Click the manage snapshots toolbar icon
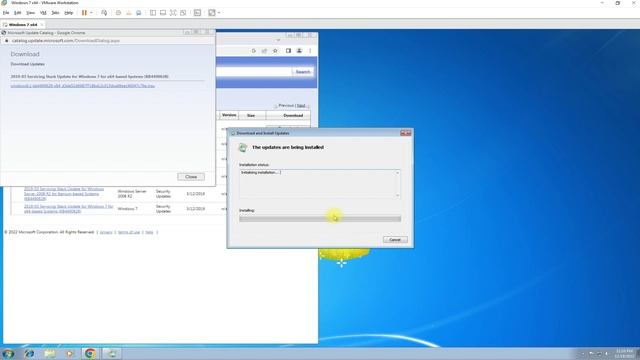 click(x=139, y=13)
